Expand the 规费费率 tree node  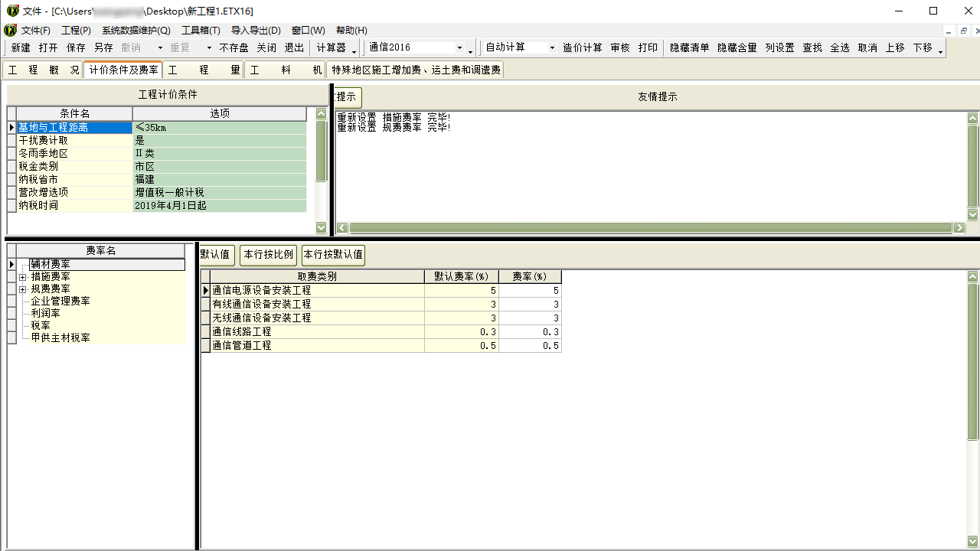pos(23,289)
